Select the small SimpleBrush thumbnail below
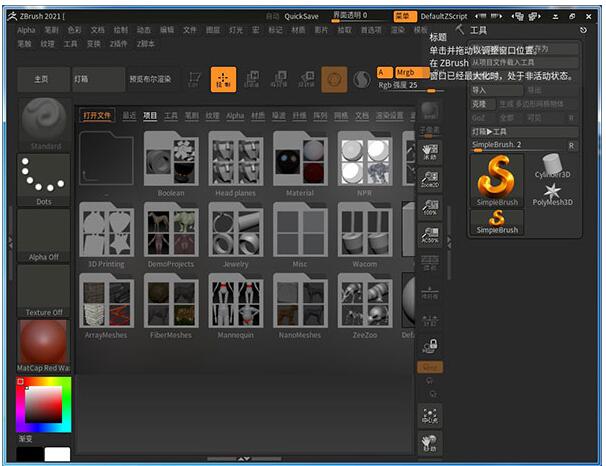The width and height of the screenshot is (606, 466). 497,223
